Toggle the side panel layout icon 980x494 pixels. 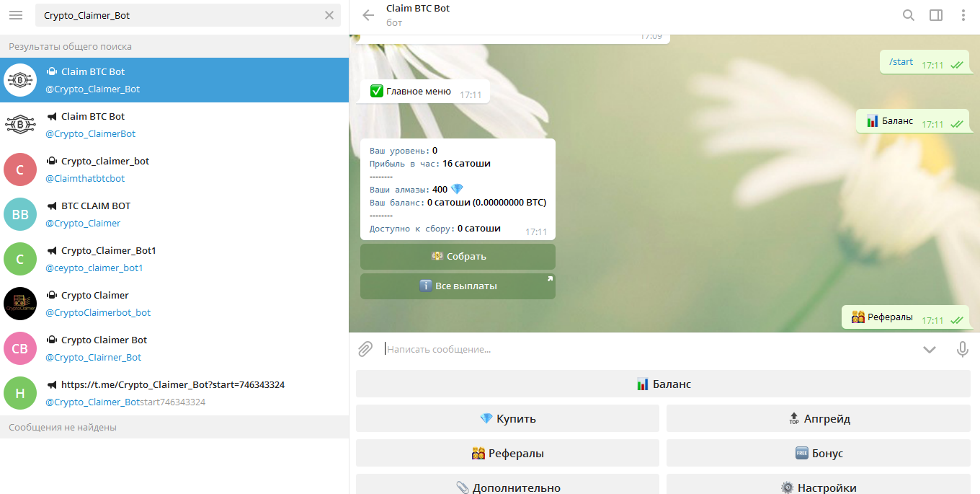point(936,15)
